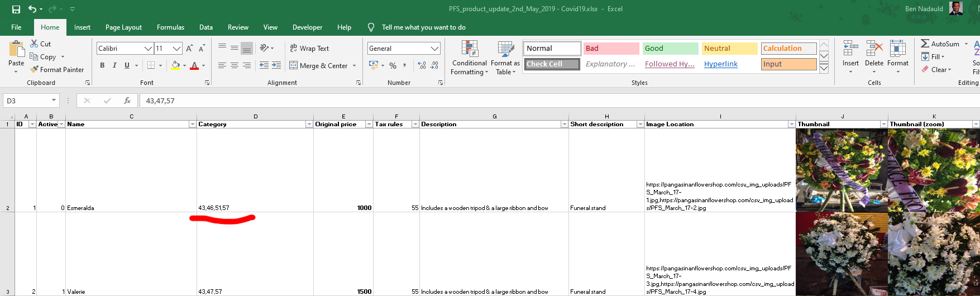Align text to top
Screen dimensions: 980x296
[222, 48]
